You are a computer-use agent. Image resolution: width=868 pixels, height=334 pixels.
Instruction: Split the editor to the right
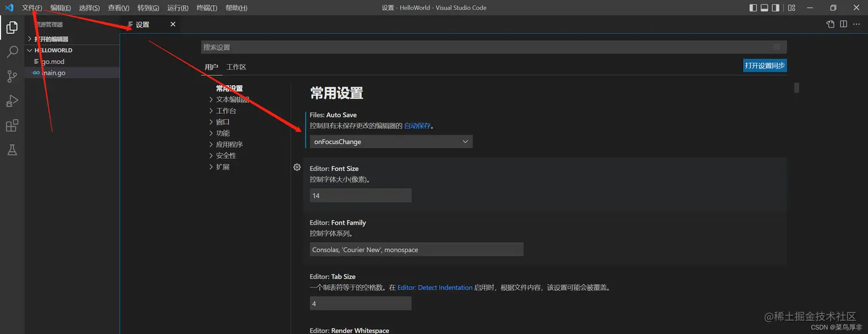point(843,24)
